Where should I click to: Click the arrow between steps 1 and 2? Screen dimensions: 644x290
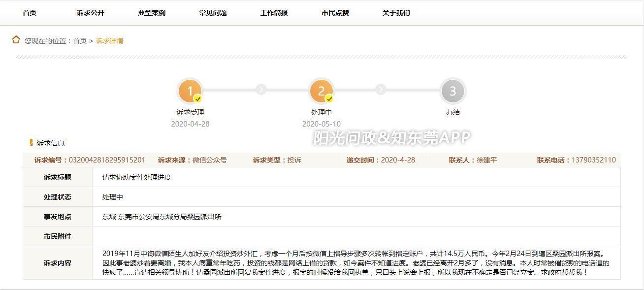[261, 89]
